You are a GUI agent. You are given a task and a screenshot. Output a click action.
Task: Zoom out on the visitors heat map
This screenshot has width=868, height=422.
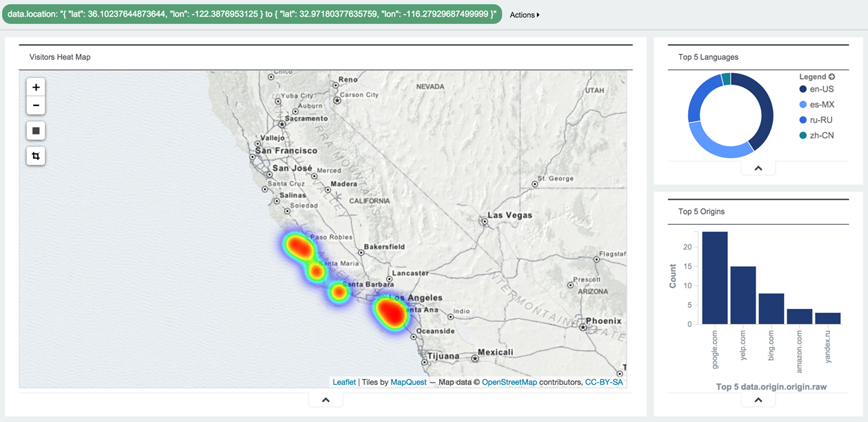point(36,105)
